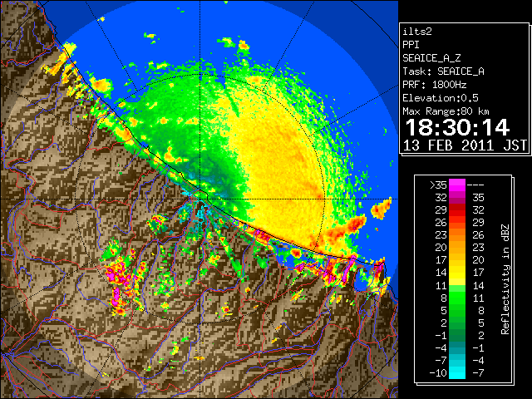Viewport: 532px width, 399px height.
Task: Pick the magenta >35 dBZ legend color band
Action: click(x=457, y=185)
